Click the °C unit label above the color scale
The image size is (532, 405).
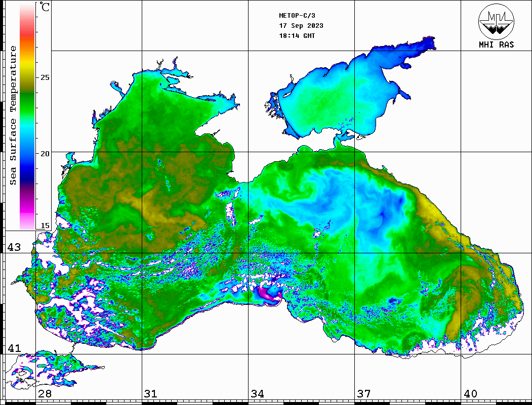tap(46, 9)
